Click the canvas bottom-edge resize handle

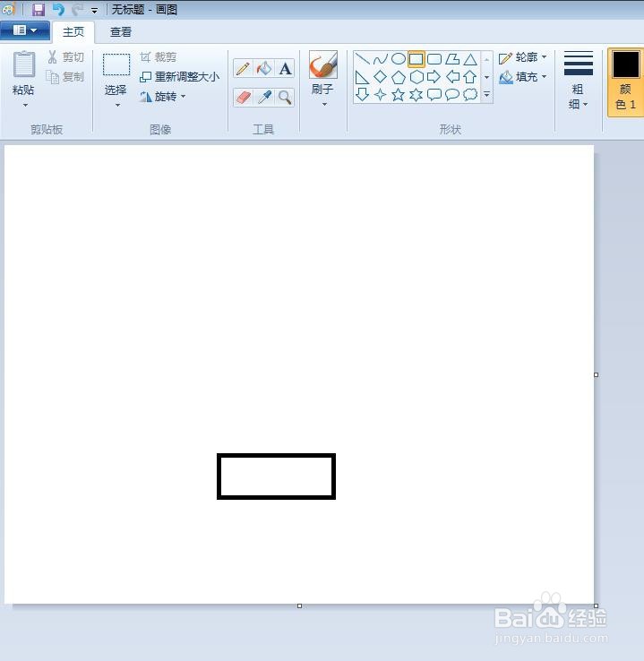(299, 605)
